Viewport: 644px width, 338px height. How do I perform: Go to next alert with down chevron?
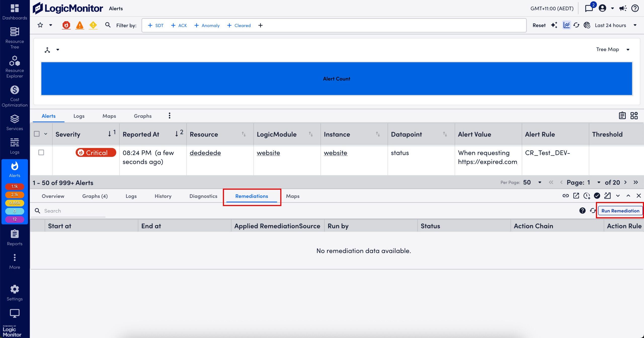pos(618,196)
